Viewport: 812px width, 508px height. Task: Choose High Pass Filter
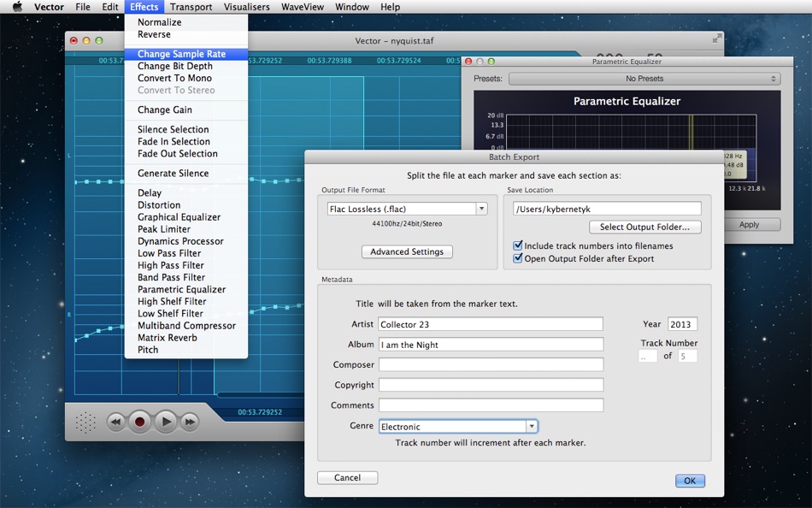coord(186,265)
